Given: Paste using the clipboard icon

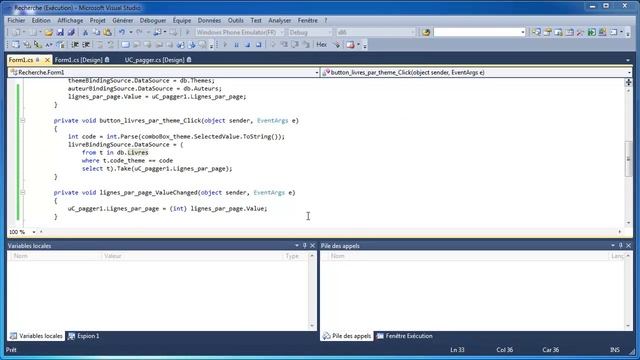Looking at the screenshot, I should (107, 32).
